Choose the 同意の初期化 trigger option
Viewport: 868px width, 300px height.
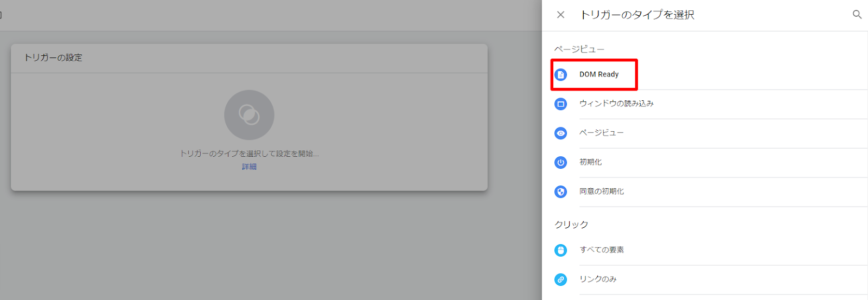pyautogui.click(x=602, y=192)
